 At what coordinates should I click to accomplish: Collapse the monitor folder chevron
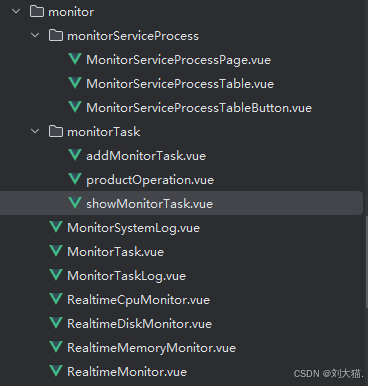[16, 11]
